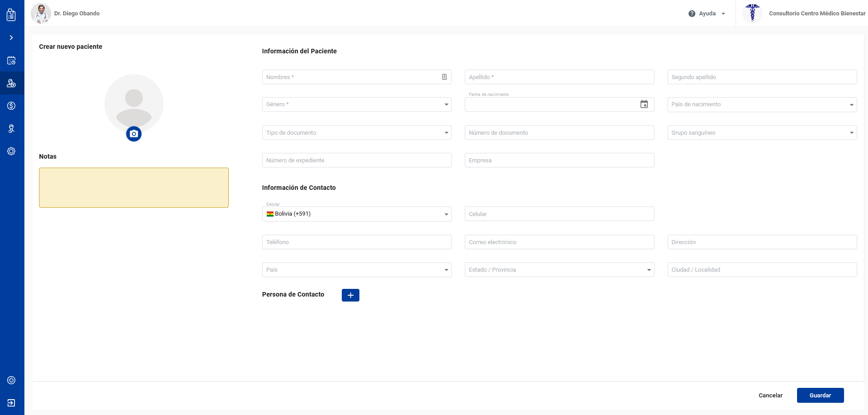Click the clipboard icon at sidebar top
This screenshot has width=868, height=415.
pos(11,15)
